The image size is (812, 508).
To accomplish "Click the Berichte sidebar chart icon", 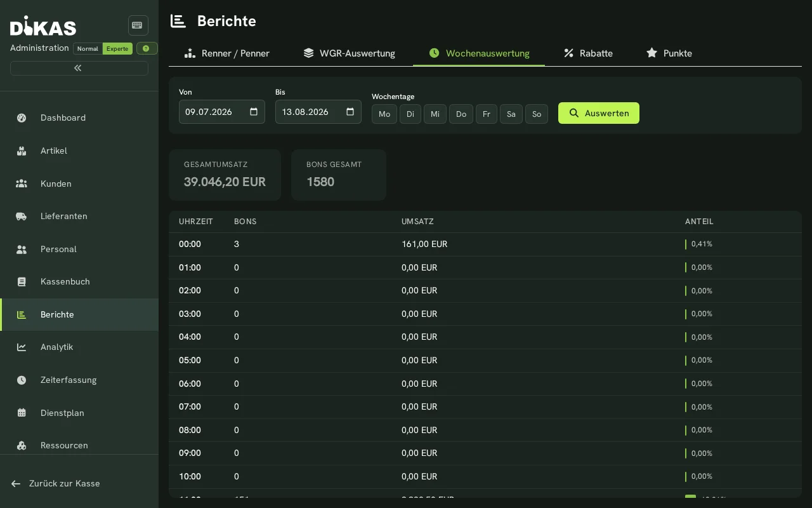I will 22,314.
